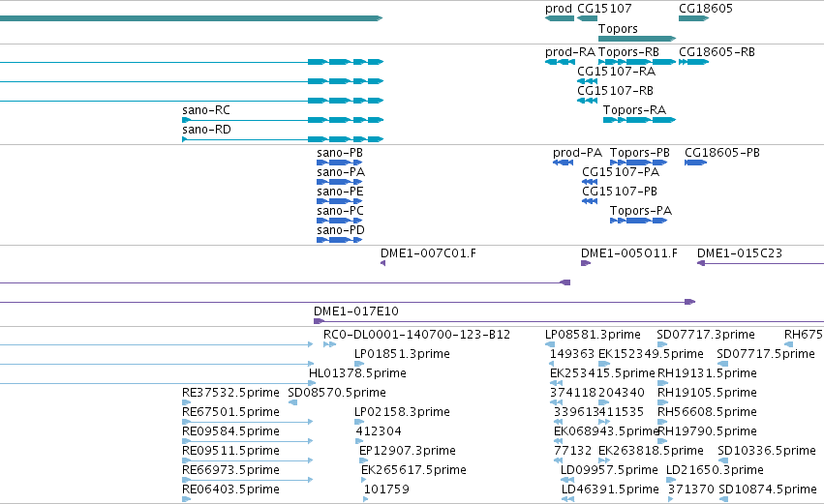This screenshot has width=824, height=504.
Task: Select the sano-PC protein feature
Action: 340,221
